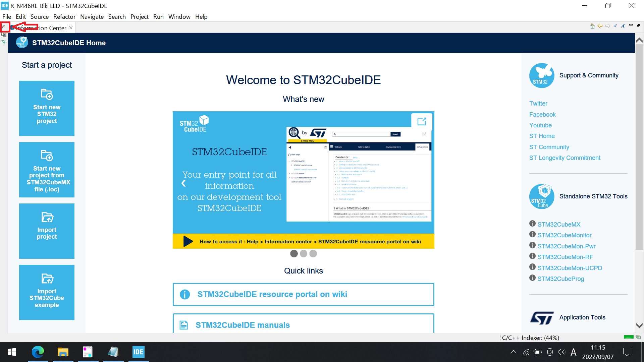Open the ST Home link
This screenshot has width=644, height=362.
[x=542, y=136]
